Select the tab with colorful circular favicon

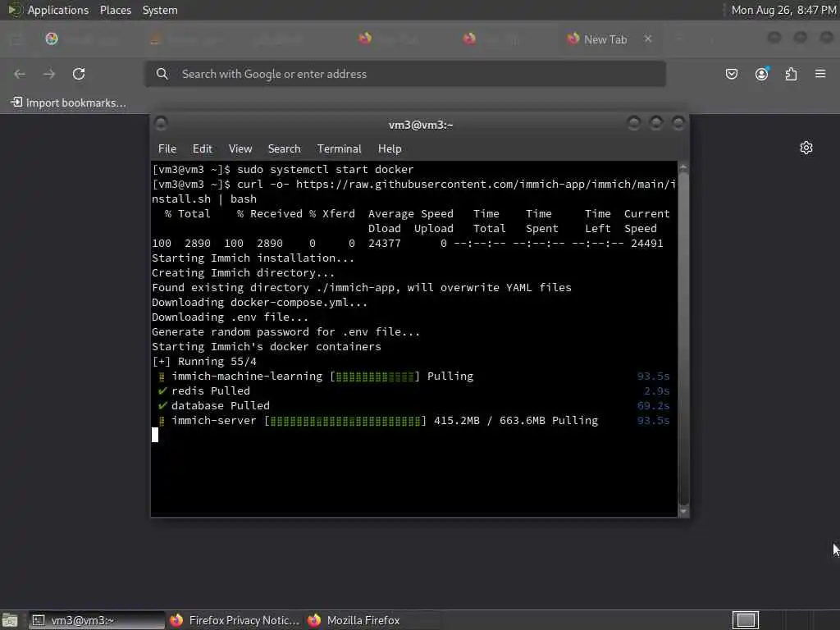52,39
